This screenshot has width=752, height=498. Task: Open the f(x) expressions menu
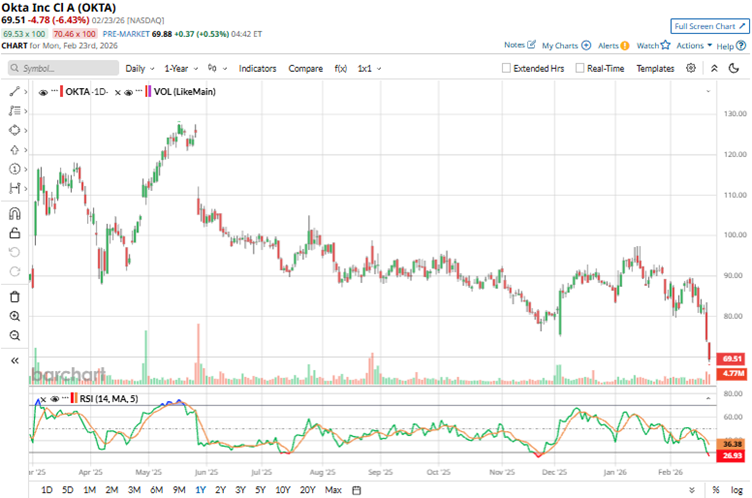tap(341, 68)
